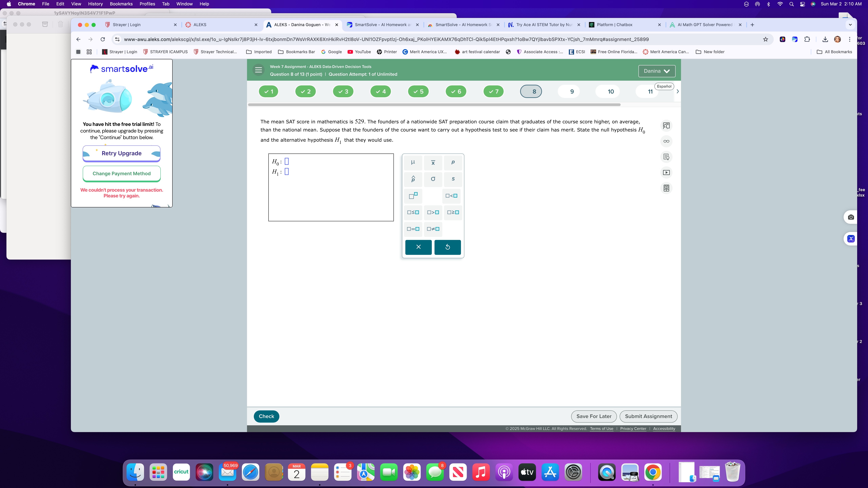This screenshot has width=868, height=488.
Task: Open the ask-instructor help tool icon
Action: (666, 126)
